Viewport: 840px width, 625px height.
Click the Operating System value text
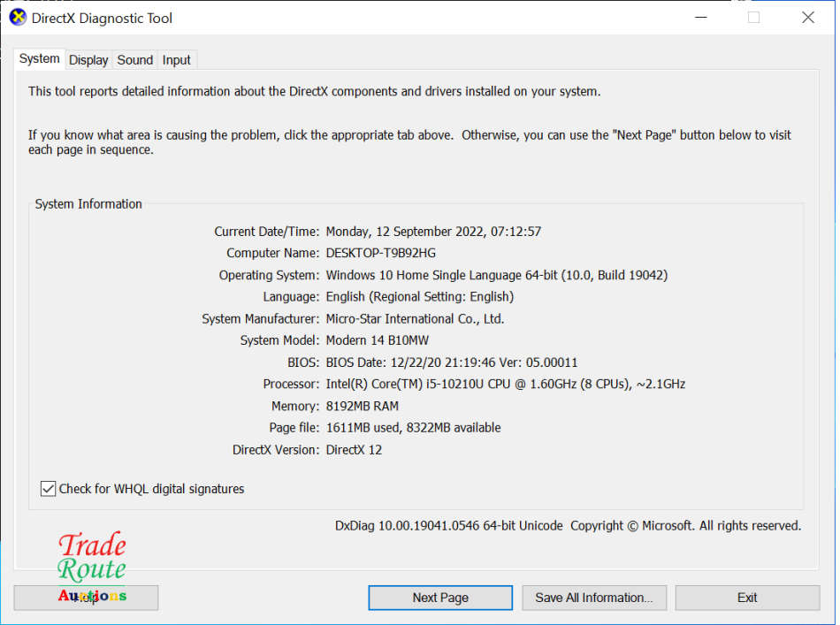point(495,275)
